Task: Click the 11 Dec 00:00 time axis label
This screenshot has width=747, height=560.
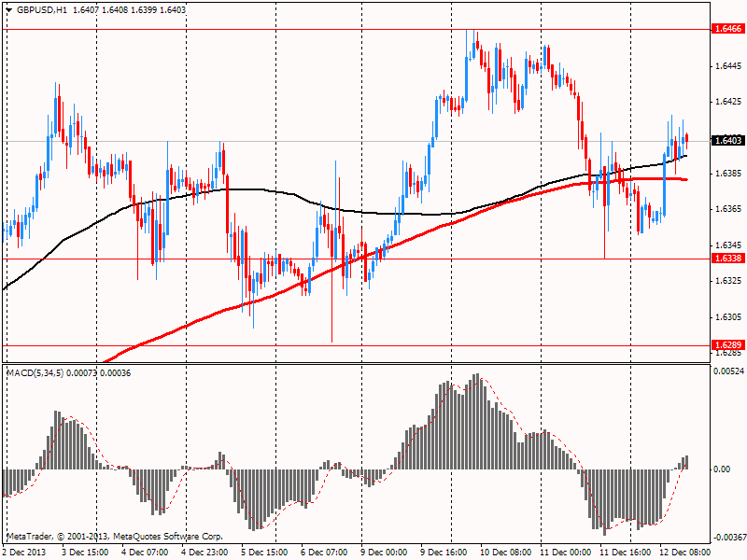Action: point(566,553)
